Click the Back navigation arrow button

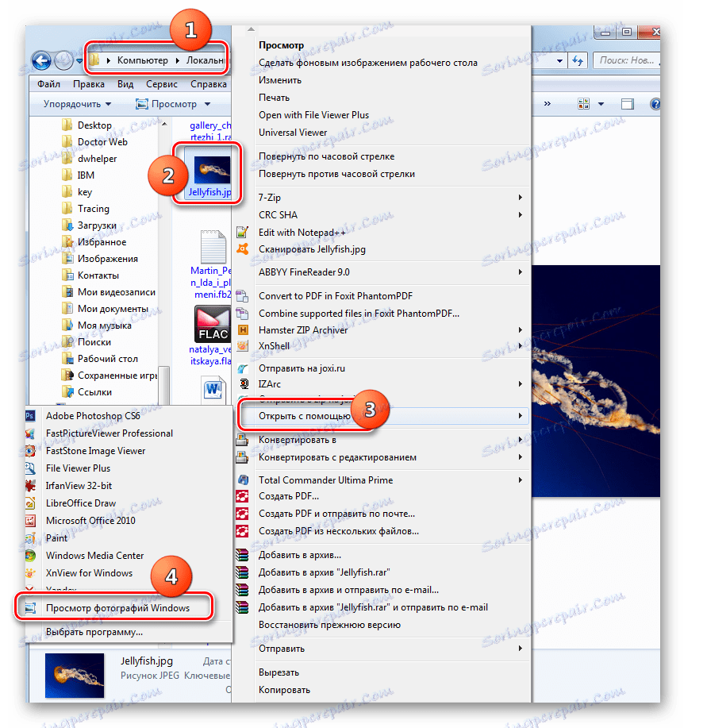[x=42, y=60]
